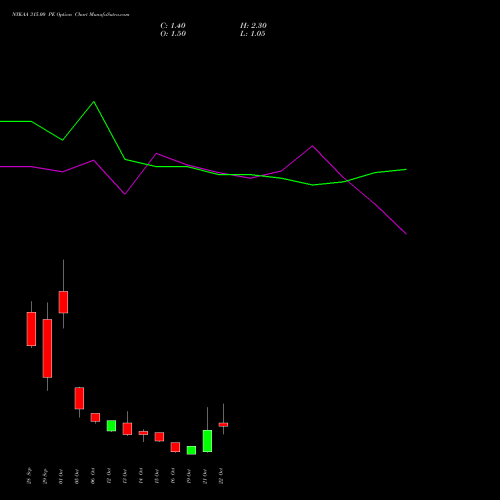
Task: Click the '22 Oct' date axis label
Action: click(x=221, y=476)
